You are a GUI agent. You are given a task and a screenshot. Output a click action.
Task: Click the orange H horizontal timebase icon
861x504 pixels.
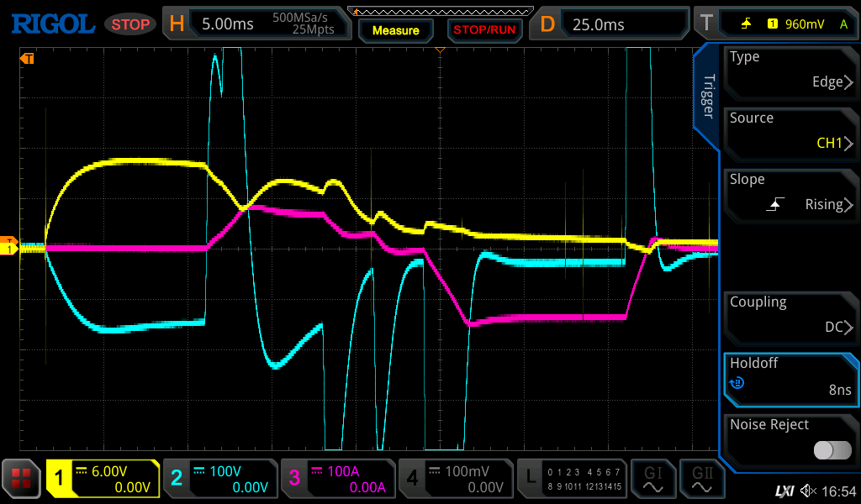177,24
